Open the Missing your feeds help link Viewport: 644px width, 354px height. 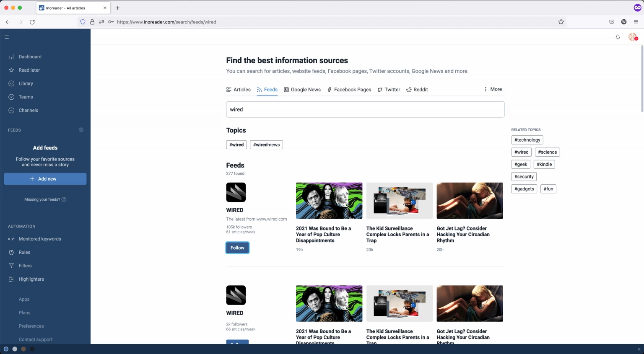(45, 199)
